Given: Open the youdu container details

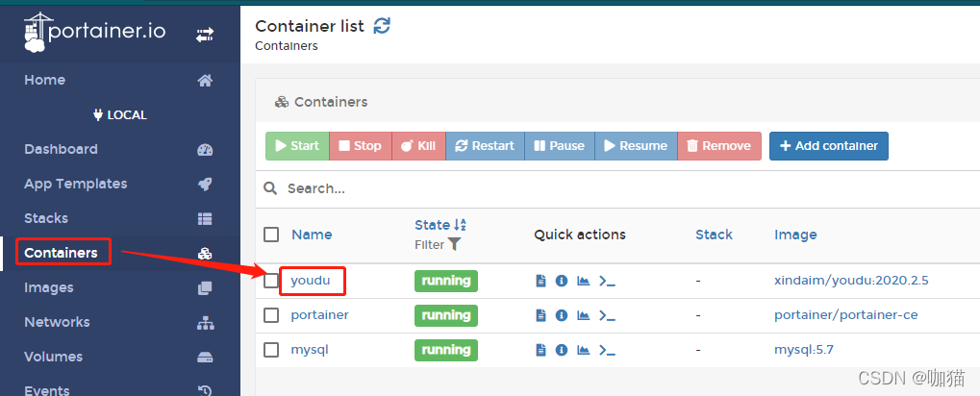Looking at the screenshot, I should coord(311,281).
